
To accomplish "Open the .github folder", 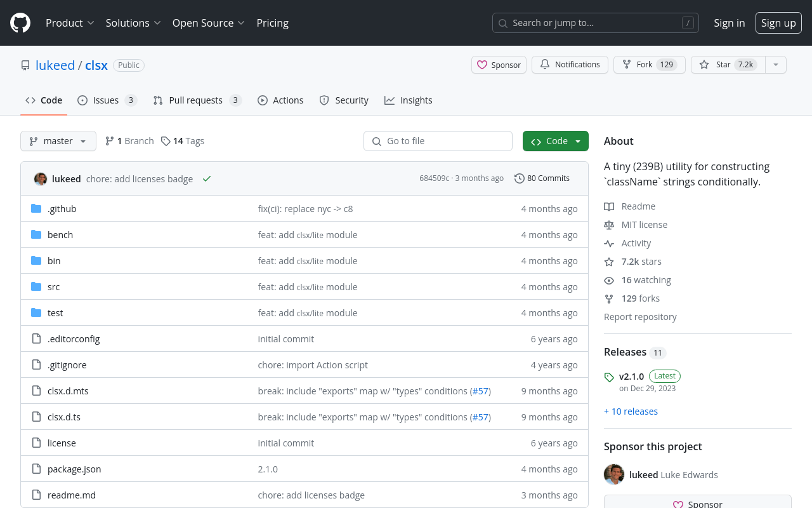I will pyautogui.click(x=62, y=209).
